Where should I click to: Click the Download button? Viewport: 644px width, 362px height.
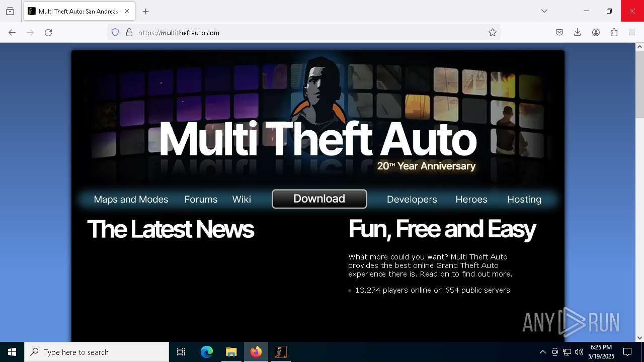coord(319,199)
